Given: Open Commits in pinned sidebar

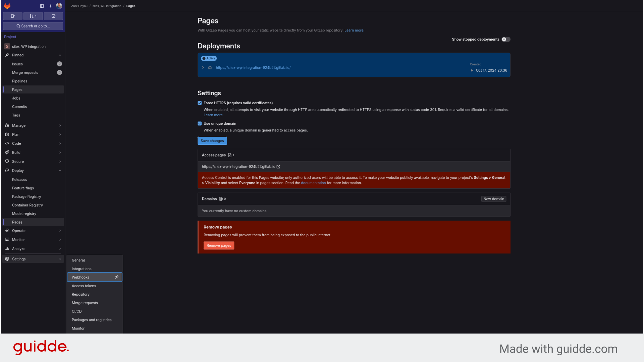Looking at the screenshot, I should click(33, 107).
